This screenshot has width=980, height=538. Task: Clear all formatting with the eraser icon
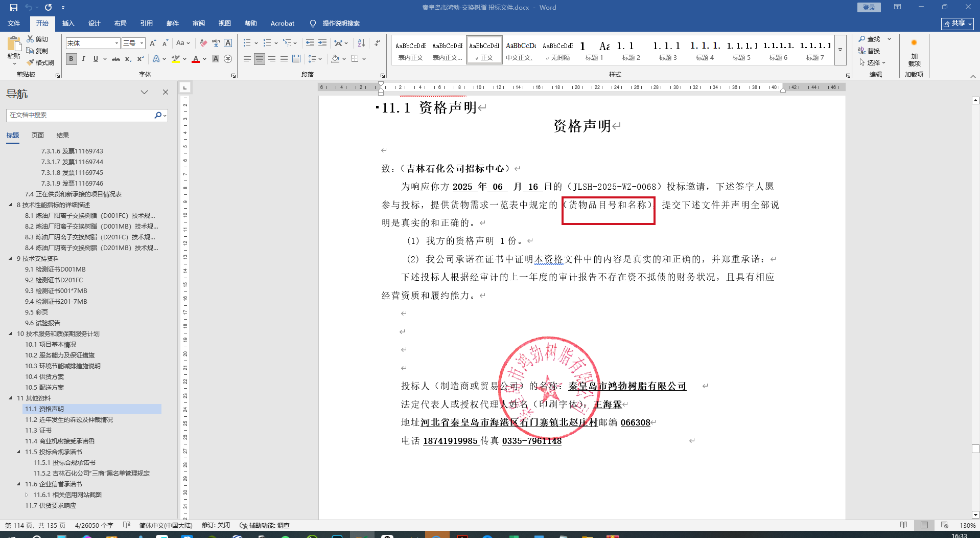tap(203, 43)
